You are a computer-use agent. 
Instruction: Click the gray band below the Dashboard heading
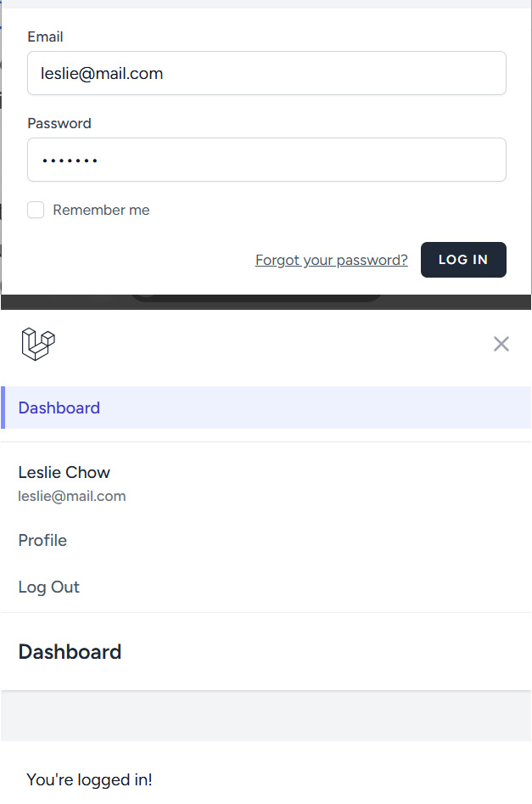pyautogui.click(x=266, y=716)
